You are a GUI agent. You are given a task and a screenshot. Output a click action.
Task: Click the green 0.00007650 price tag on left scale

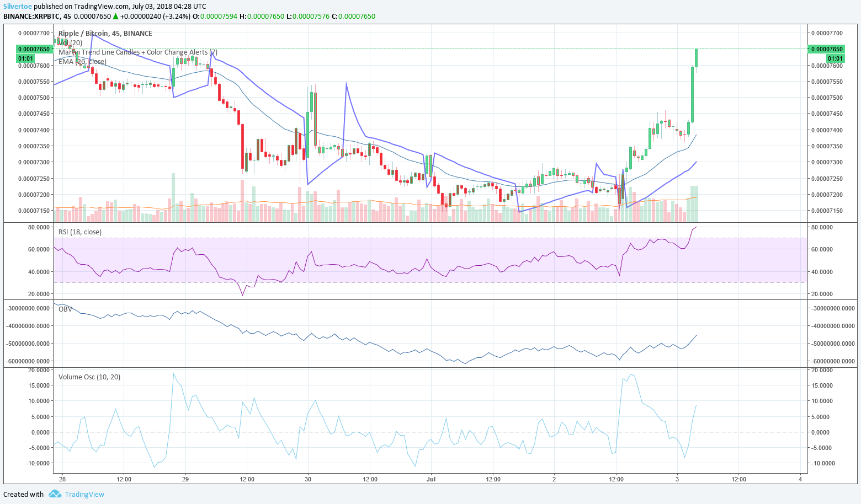click(x=34, y=49)
